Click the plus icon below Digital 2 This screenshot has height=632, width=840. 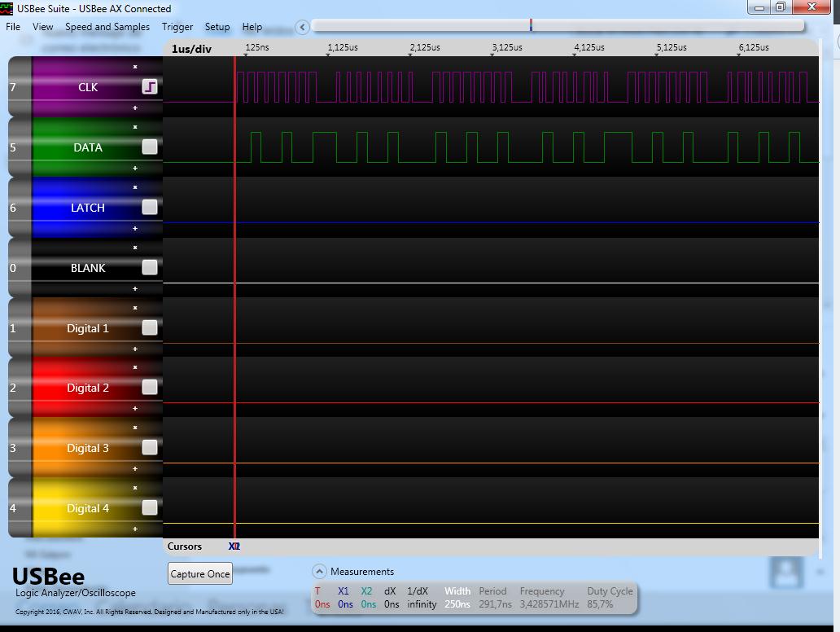coord(135,409)
